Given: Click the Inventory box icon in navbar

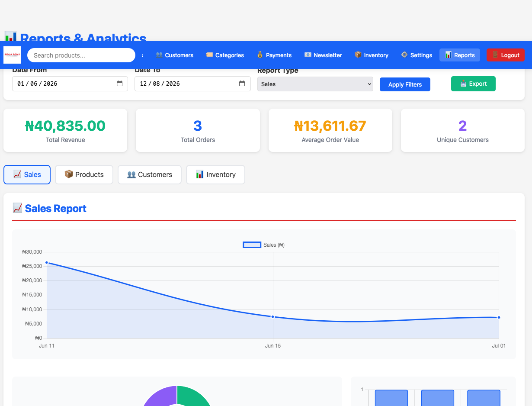Looking at the screenshot, I should (358, 55).
